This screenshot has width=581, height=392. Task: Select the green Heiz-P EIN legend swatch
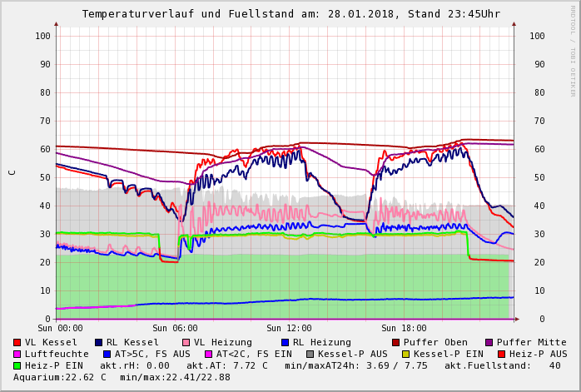(17, 365)
